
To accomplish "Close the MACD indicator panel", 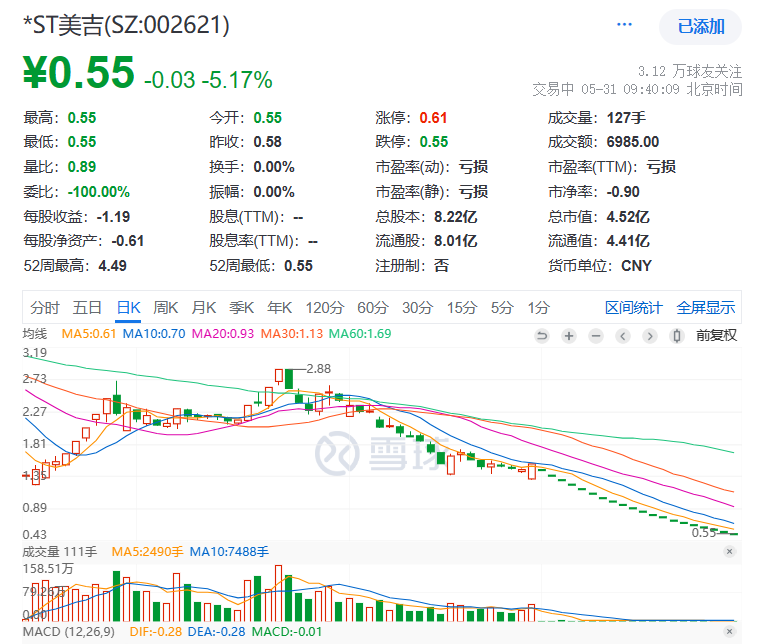I will 729,634.
